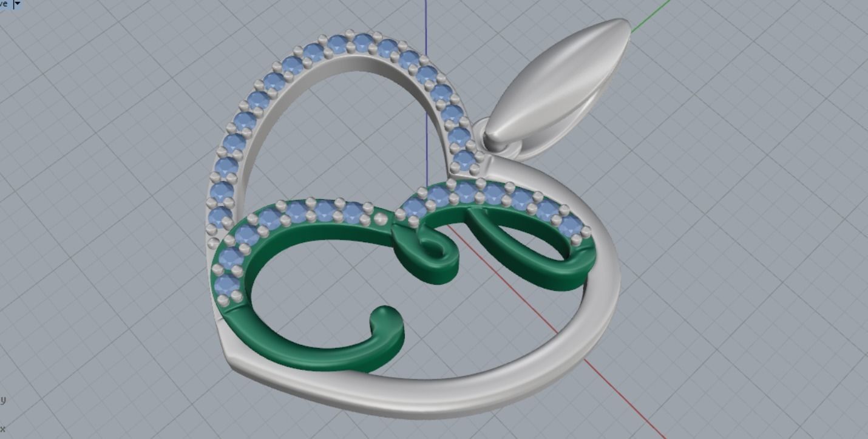Open the viewport title dropdown arrow
This screenshot has width=868, height=439.
[17, 4]
